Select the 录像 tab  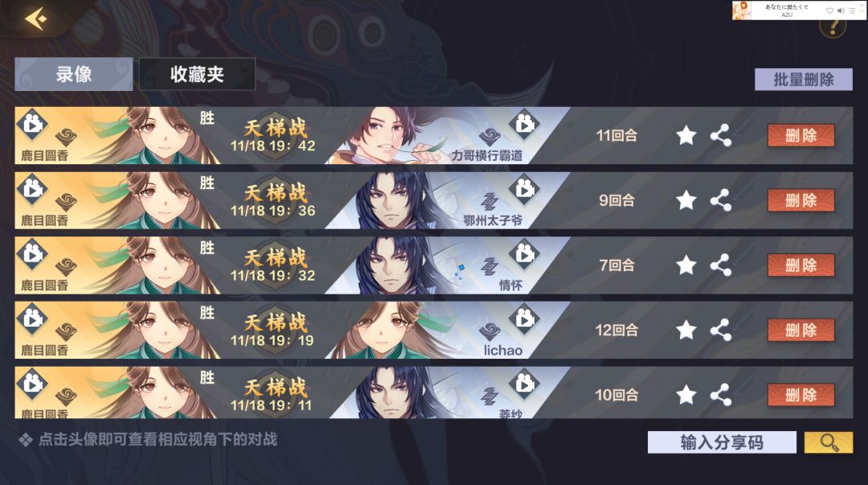click(x=74, y=74)
